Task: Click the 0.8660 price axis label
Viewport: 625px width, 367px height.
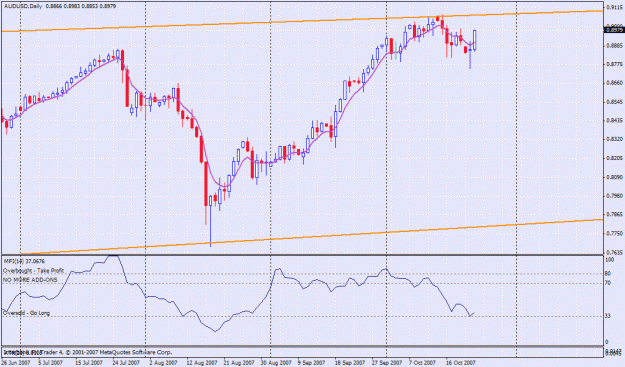Action: [x=615, y=83]
